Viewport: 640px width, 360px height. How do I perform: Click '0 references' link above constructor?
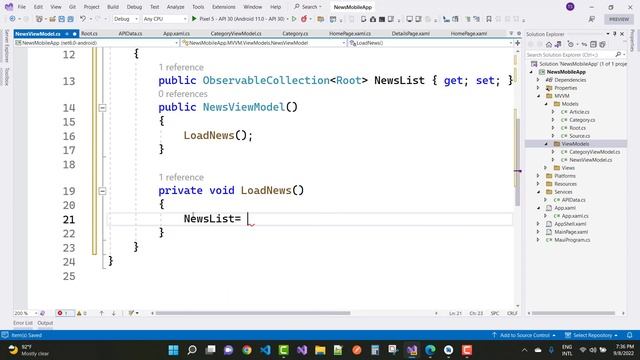pos(183,94)
